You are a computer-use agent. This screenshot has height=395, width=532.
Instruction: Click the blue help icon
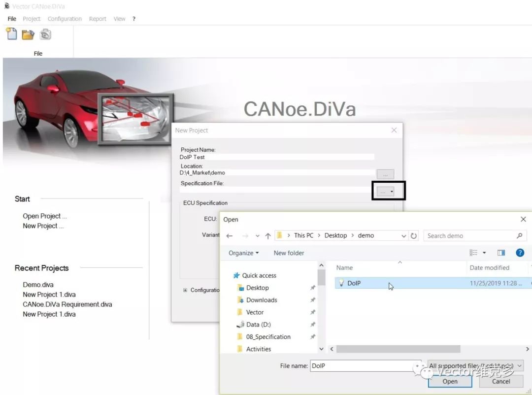tap(520, 253)
